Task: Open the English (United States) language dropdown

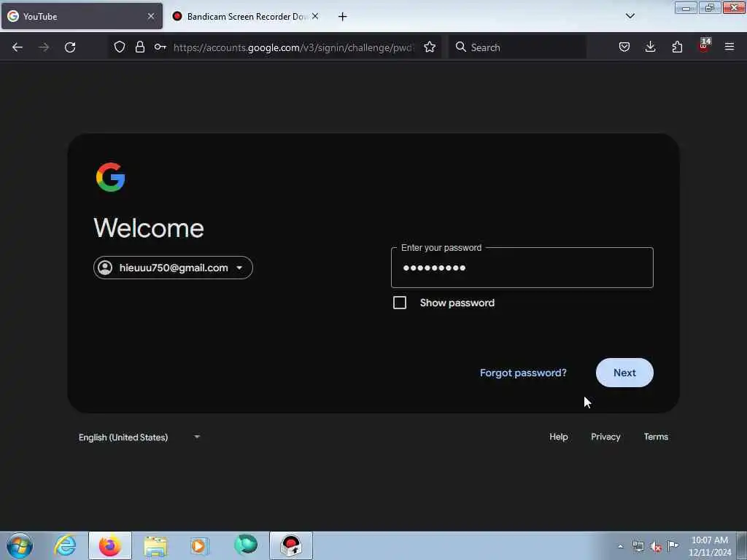Action: pyautogui.click(x=139, y=437)
